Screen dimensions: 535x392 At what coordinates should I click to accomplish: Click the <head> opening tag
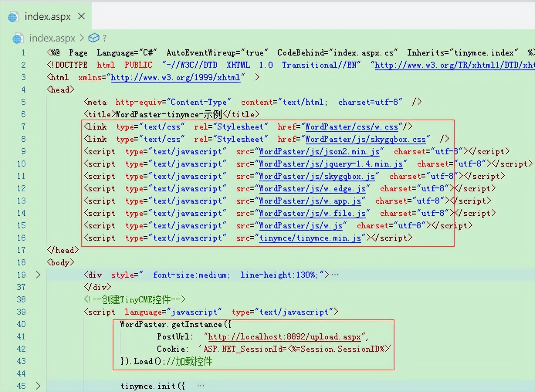click(x=60, y=90)
